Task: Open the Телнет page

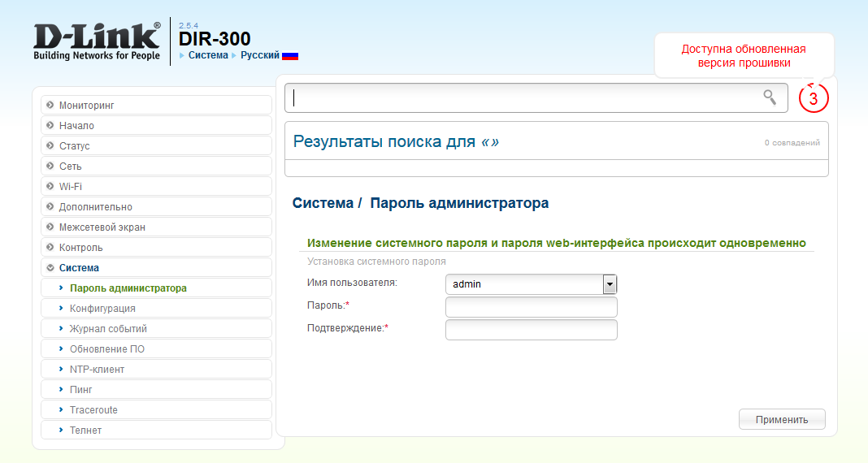Action: tap(156, 430)
